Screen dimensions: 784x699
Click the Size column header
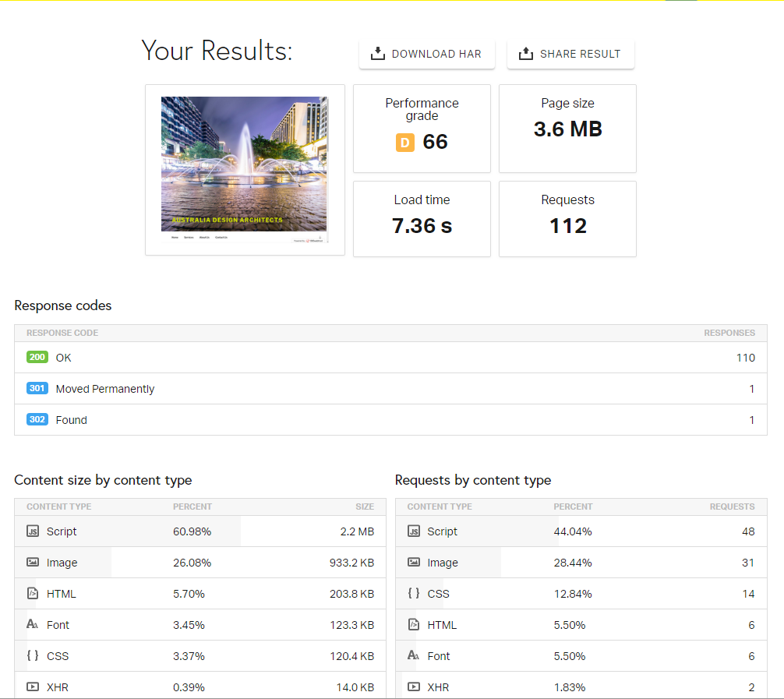point(364,507)
